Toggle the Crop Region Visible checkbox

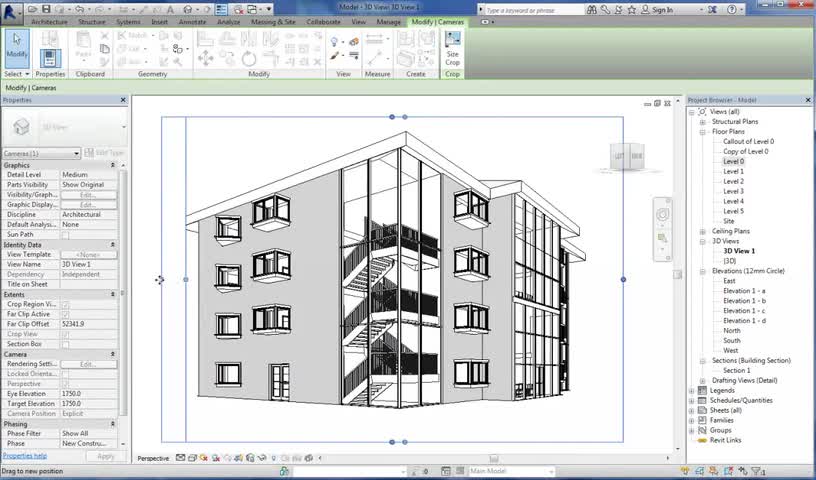(x=65, y=304)
